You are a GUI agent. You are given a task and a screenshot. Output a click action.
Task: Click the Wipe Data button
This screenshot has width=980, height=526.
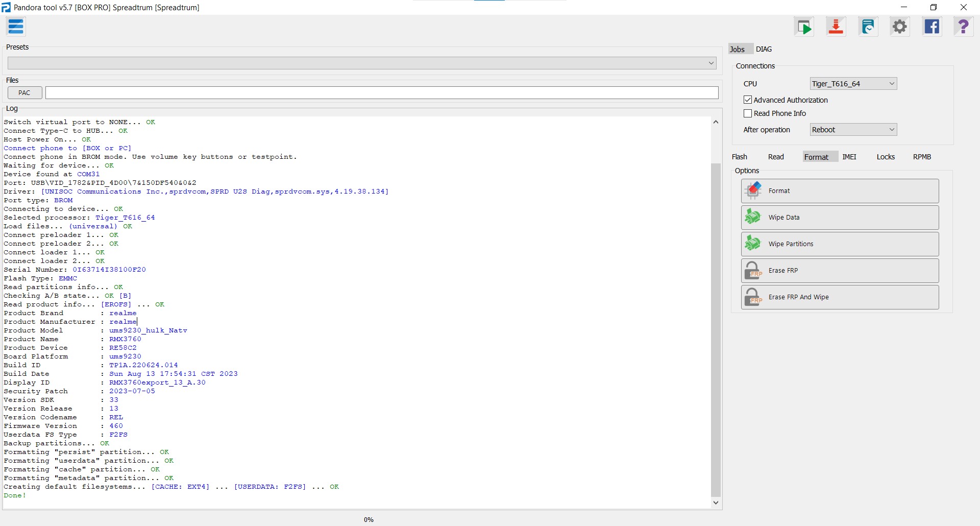[840, 218]
